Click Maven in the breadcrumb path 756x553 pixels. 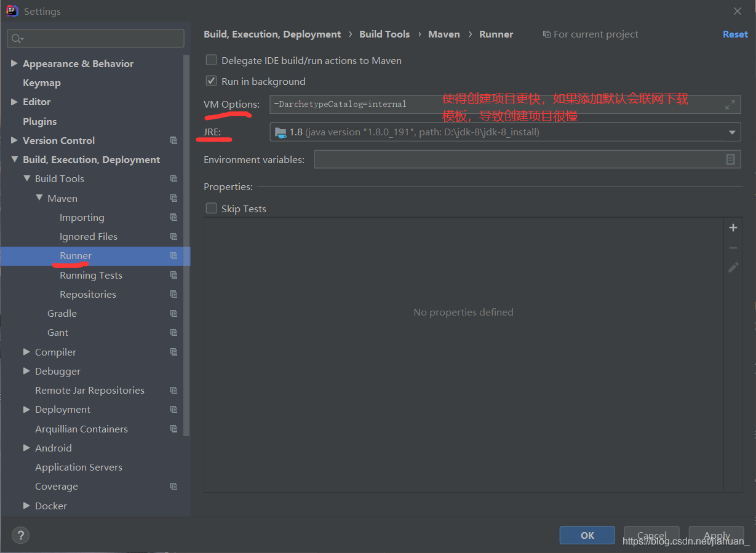click(444, 34)
